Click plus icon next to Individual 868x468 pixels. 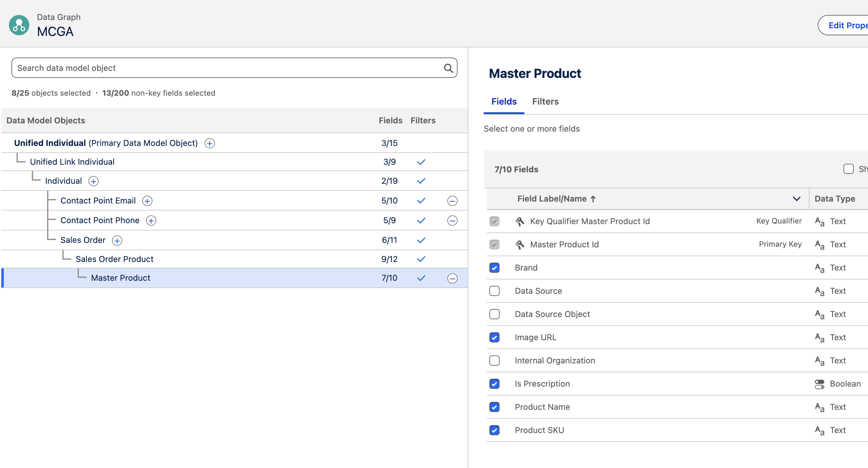pyautogui.click(x=93, y=181)
